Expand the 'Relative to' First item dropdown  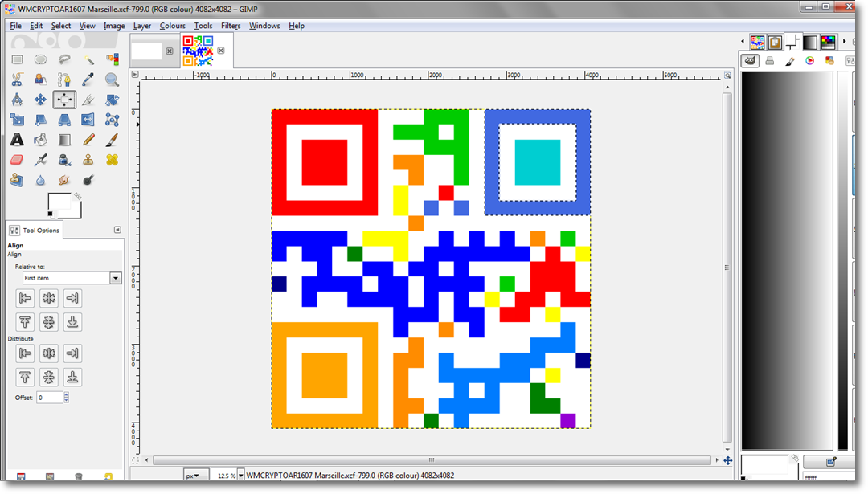72,278
